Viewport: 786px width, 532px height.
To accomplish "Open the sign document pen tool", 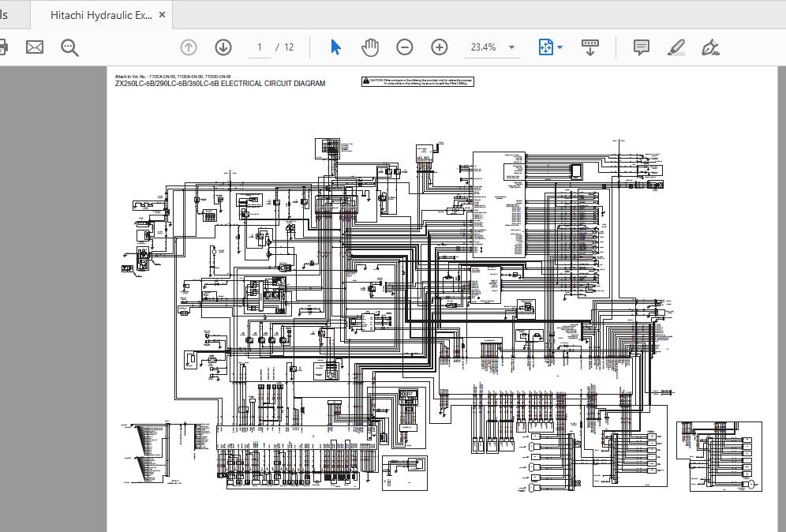I will 710,47.
